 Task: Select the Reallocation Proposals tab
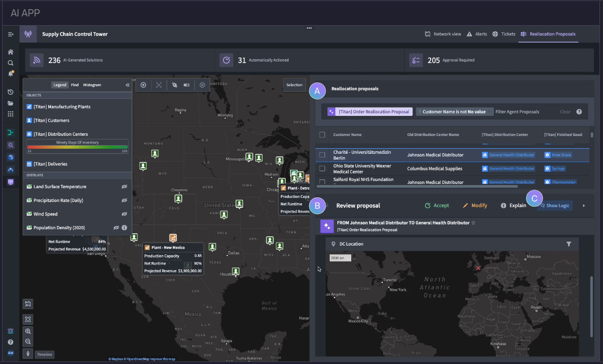pos(549,34)
